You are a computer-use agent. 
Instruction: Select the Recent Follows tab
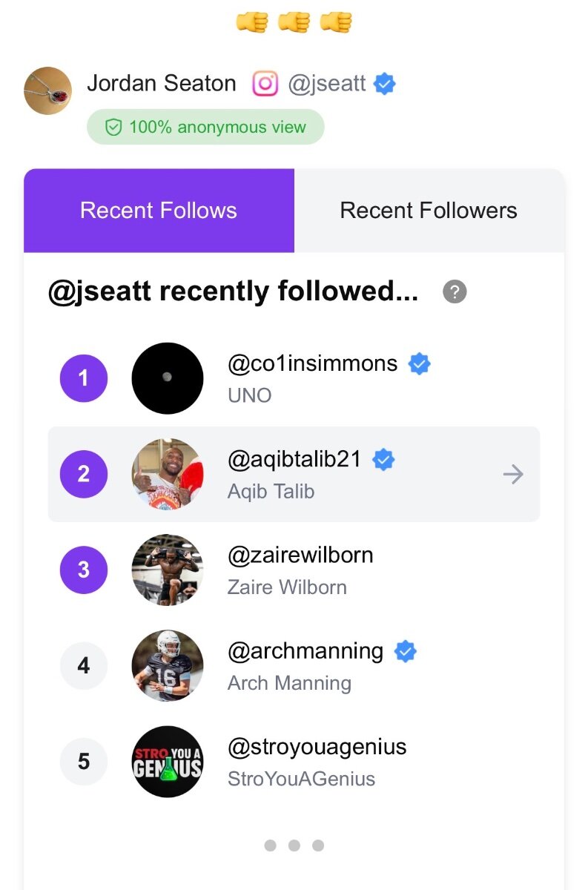tap(159, 211)
